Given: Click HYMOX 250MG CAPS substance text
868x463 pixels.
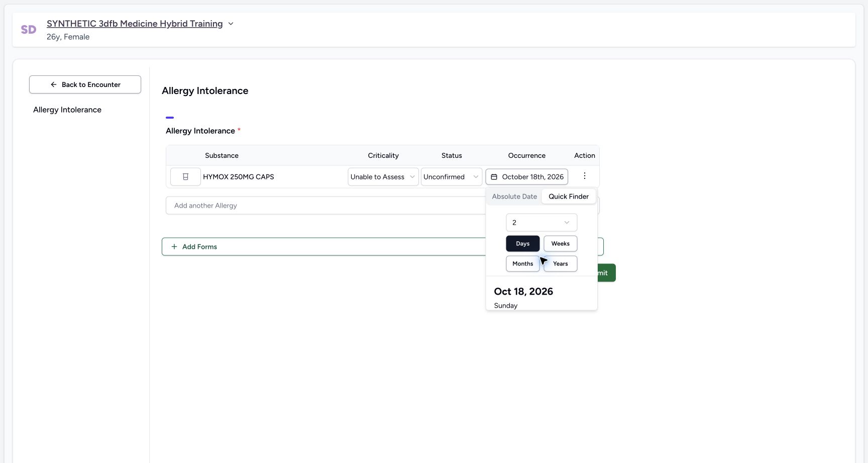Looking at the screenshot, I should tap(239, 177).
